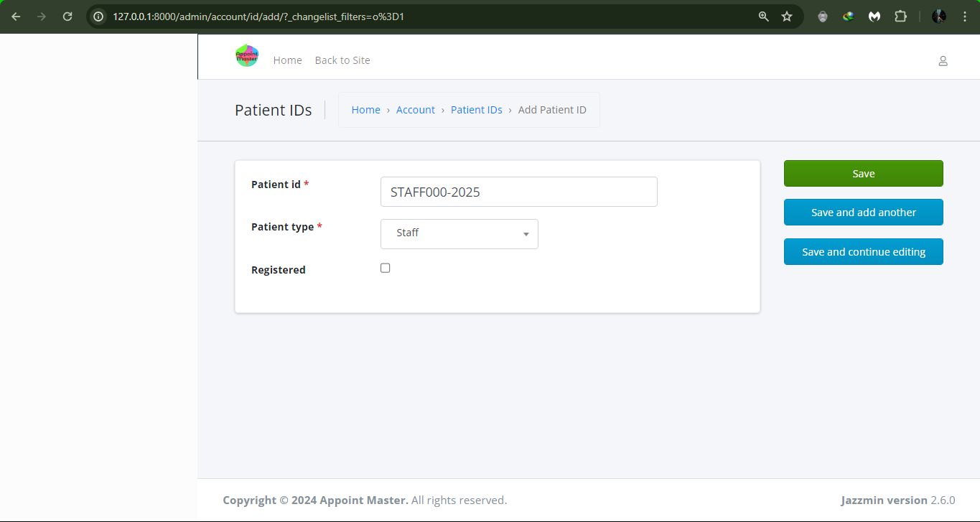Click the Internet Download Manager extension icon
Image resolution: width=980 pixels, height=522 pixels.
[849, 17]
